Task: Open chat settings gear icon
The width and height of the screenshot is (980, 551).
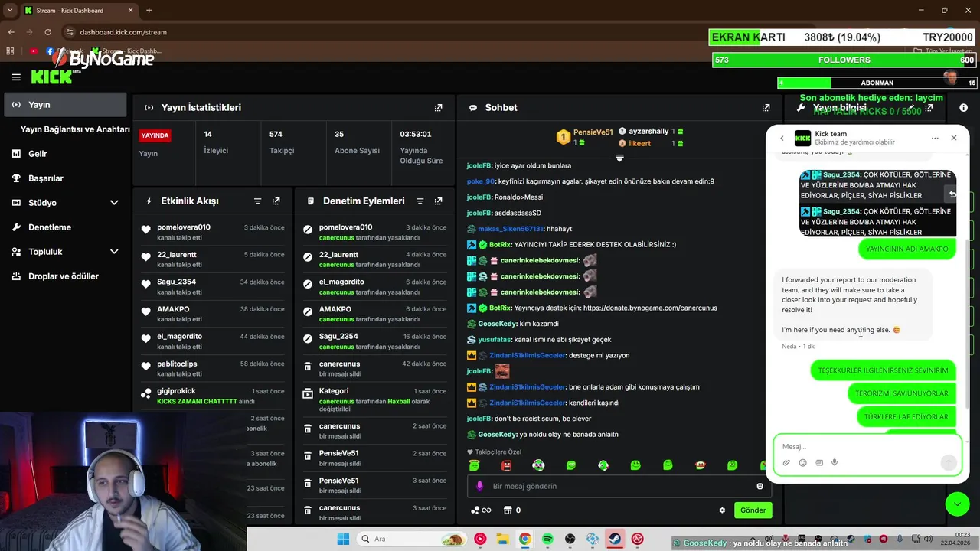Action: pos(721,510)
